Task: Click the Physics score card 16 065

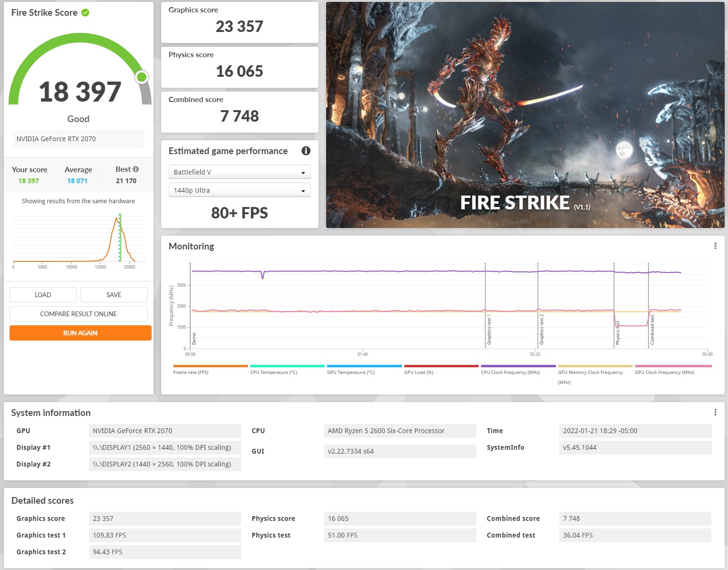Action: (x=240, y=67)
